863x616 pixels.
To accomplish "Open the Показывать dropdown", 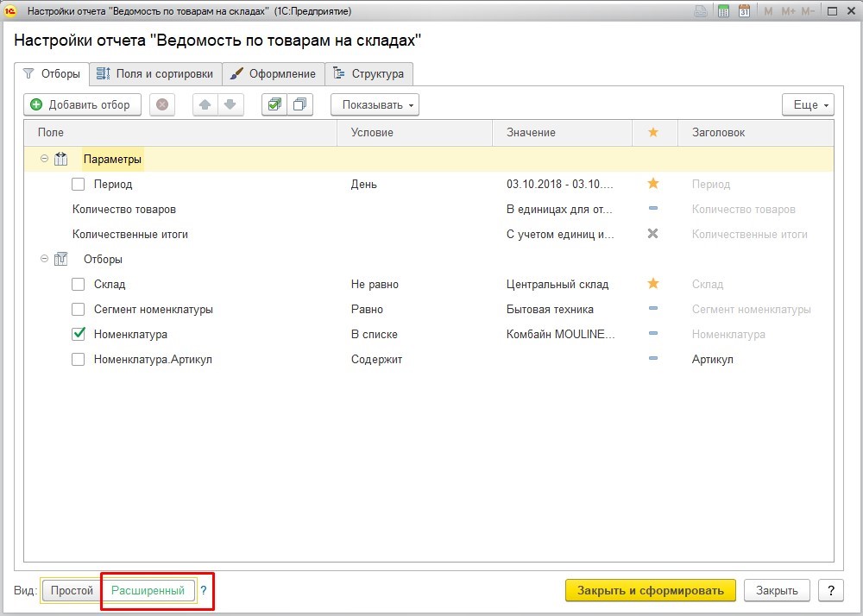I will coord(375,104).
